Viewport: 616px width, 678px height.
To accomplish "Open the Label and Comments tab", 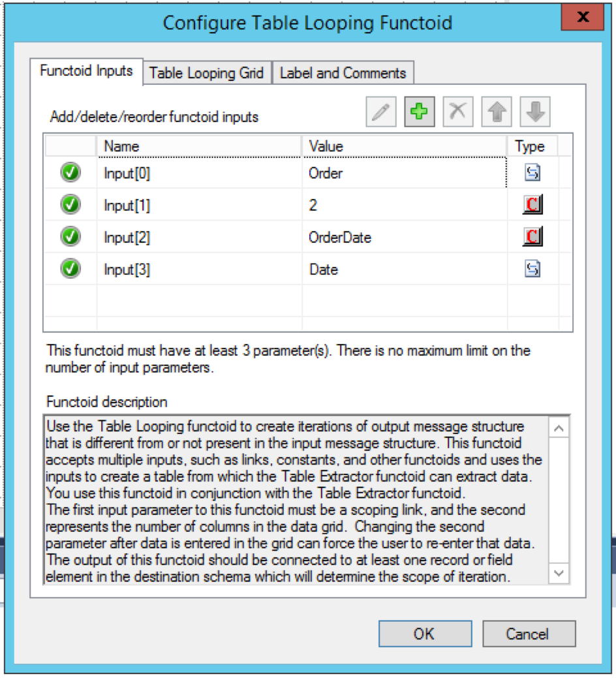I will coord(343,72).
